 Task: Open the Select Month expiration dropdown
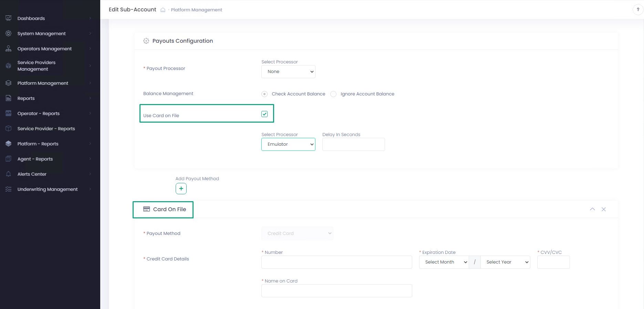(444, 262)
